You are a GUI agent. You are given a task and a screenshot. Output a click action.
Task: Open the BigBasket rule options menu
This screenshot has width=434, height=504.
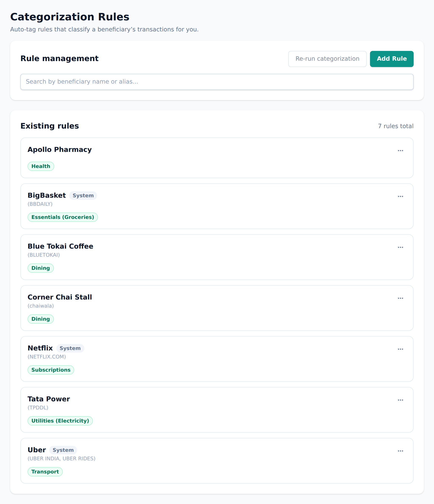[401, 196]
